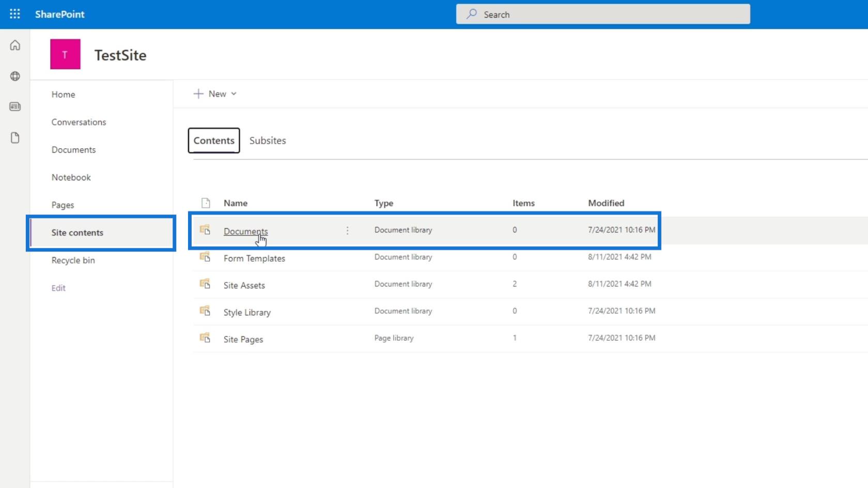Open Documents in the left navigation

pyautogui.click(x=73, y=150)
